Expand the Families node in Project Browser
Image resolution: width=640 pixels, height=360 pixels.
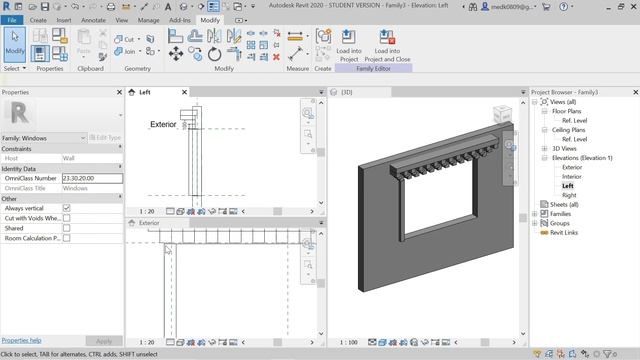534,214
